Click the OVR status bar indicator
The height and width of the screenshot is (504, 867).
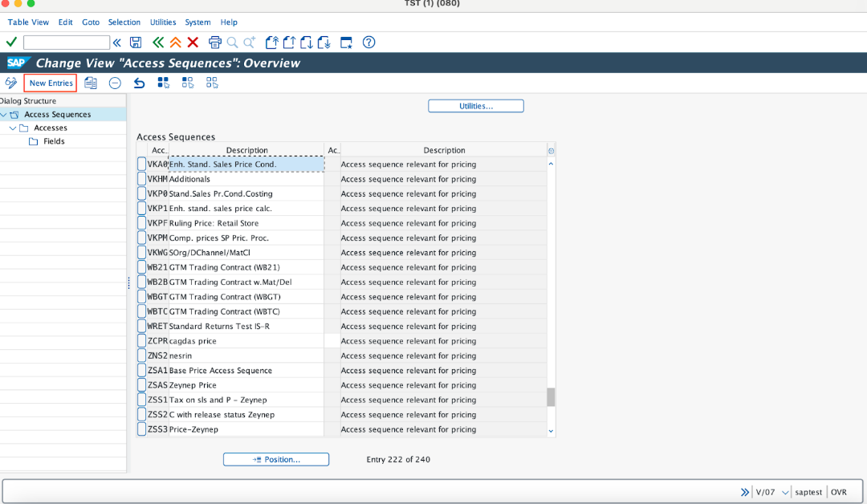pyautogui.click(x=838, y=492)
